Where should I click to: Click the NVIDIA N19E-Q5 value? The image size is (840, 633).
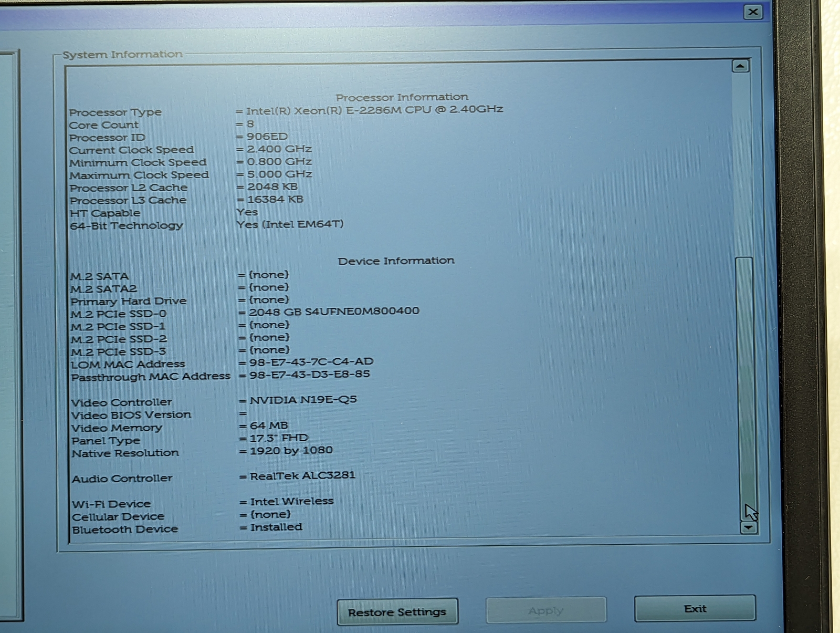[x=303, y=400]
